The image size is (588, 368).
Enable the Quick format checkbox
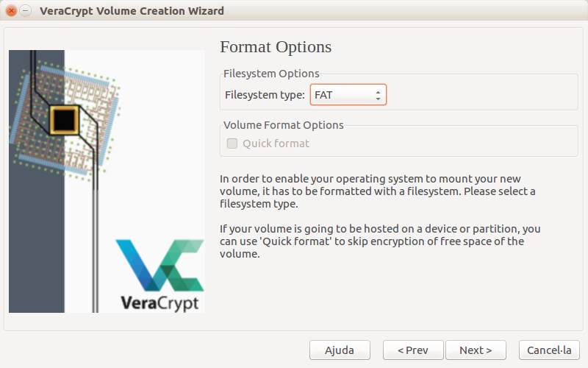click(232, 144)
